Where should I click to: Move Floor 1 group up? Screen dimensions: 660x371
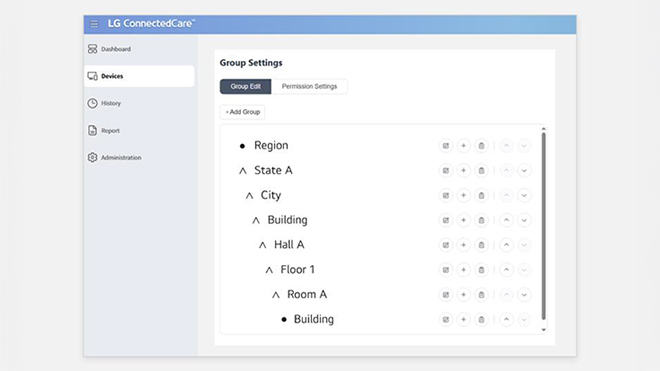click(x=506, y=270)
